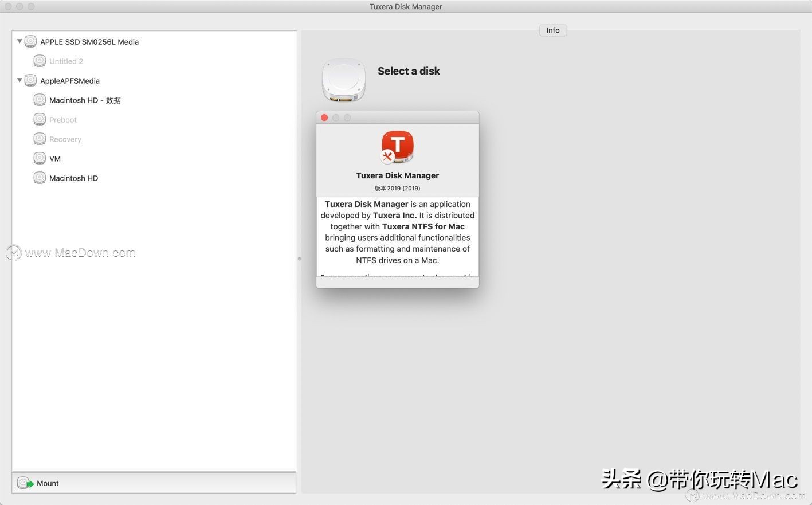812x505 pixels.
Task: Select the Macintosh HD - 数据 volume name
Action: (x=85, y=100)
